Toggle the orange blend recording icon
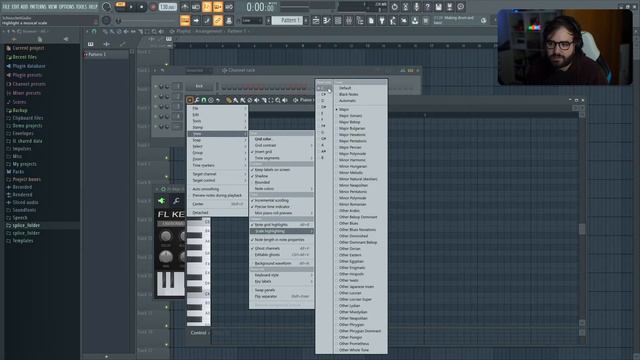 pyautogui.click(x=218, y=7)
